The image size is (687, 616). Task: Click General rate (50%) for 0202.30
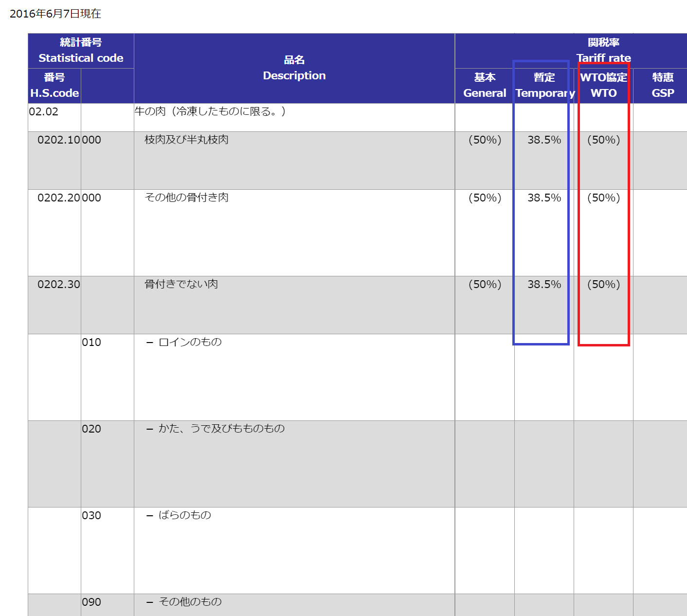(x=485, y=284)
